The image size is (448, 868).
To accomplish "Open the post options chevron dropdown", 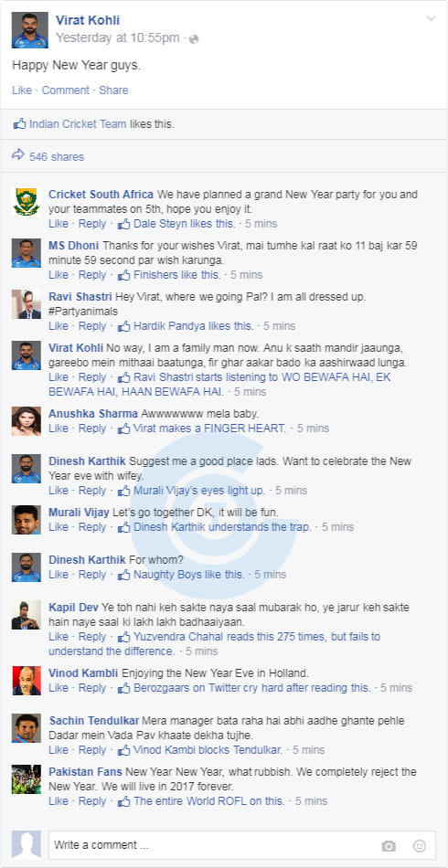I will coord(432,19).
